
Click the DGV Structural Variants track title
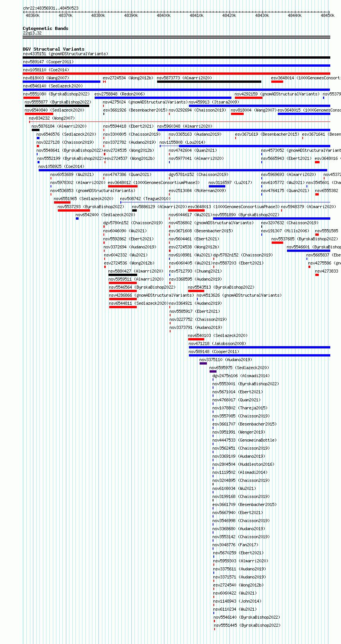[54, 49]
